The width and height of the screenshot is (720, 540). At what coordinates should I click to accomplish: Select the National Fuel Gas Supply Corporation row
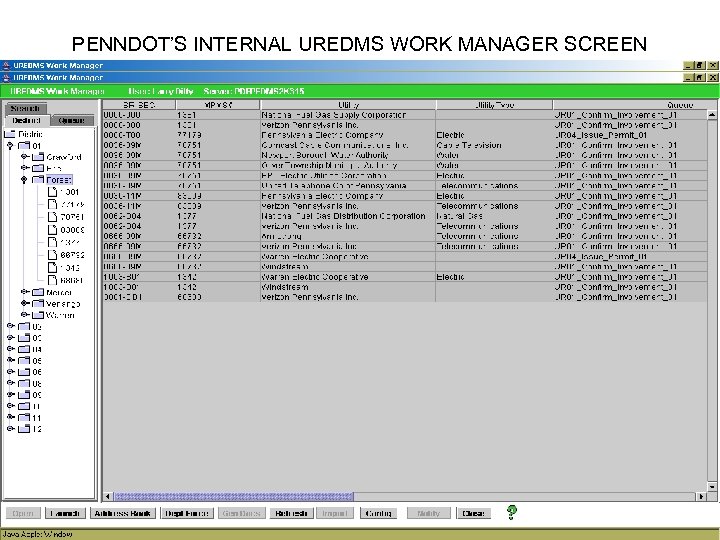point(404,115)
